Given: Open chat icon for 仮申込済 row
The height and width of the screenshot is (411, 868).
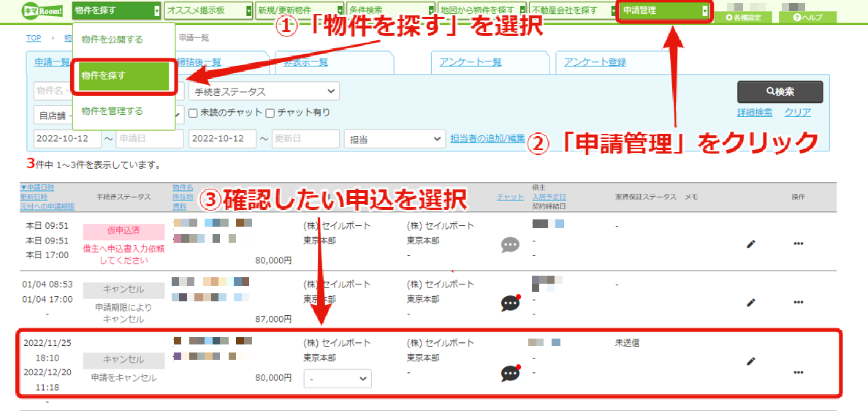Looking at the screenshot, I should click(510, 246).
